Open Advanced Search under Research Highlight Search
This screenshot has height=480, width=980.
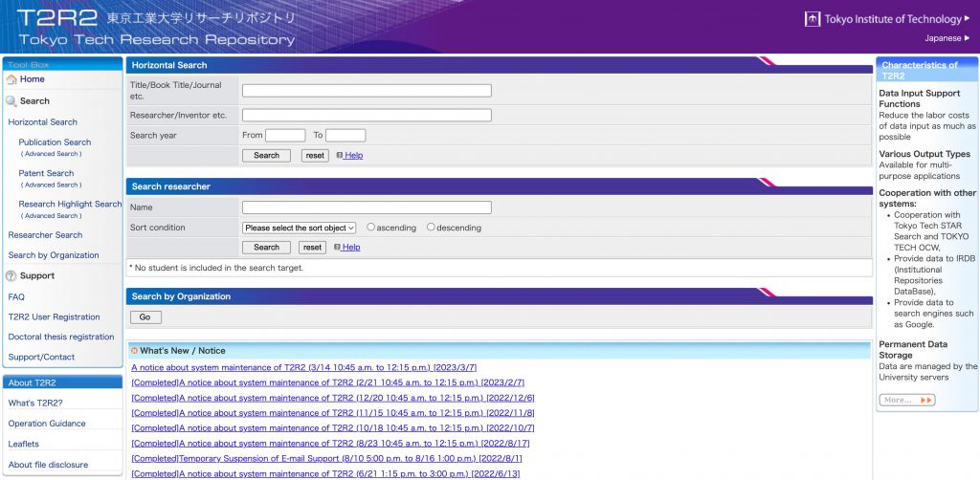pyautogui.click(x=51, y=216)
